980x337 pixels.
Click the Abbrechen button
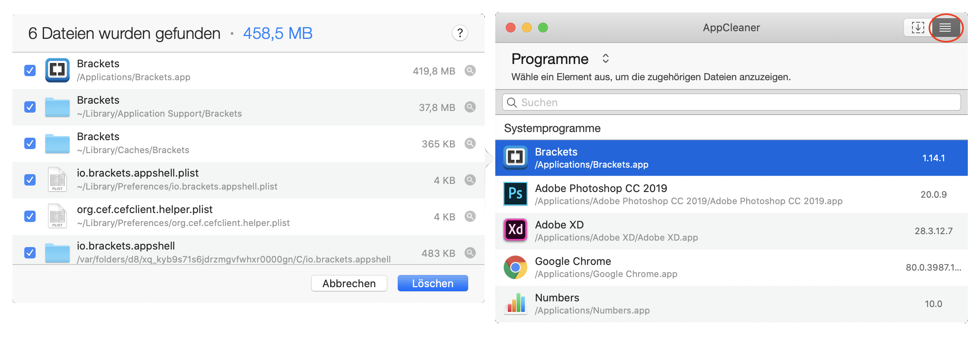349,283
